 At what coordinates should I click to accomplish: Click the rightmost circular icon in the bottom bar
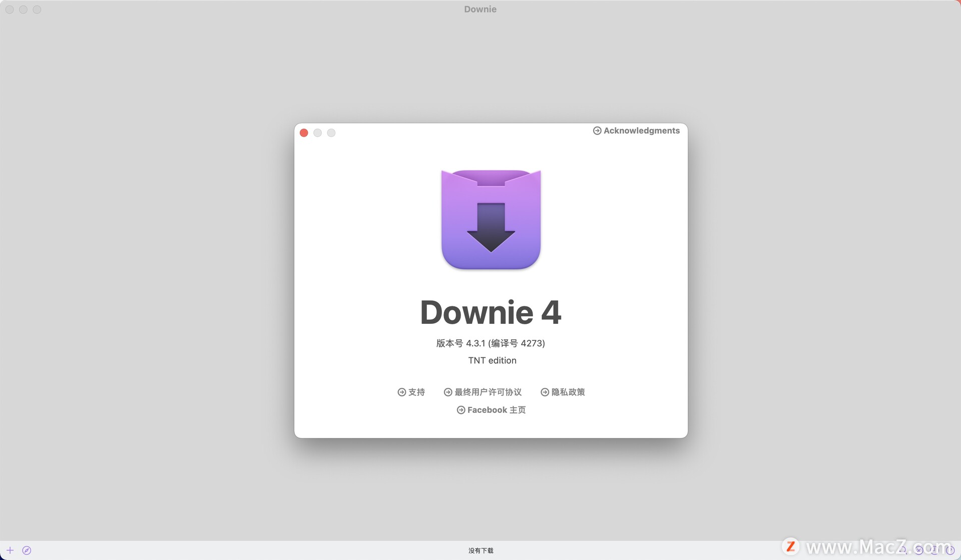point(950,550)
